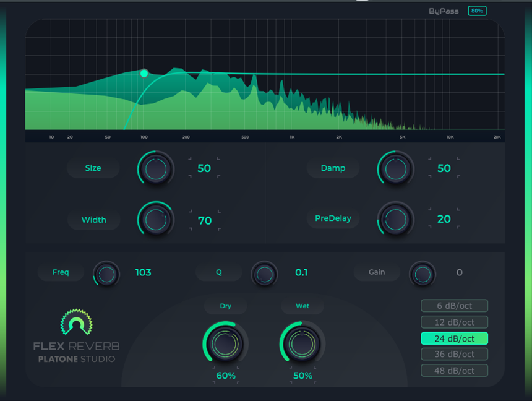532x401 pixels.
Task: Select the 24 dB/oct slope
Action: click(454, 338)
